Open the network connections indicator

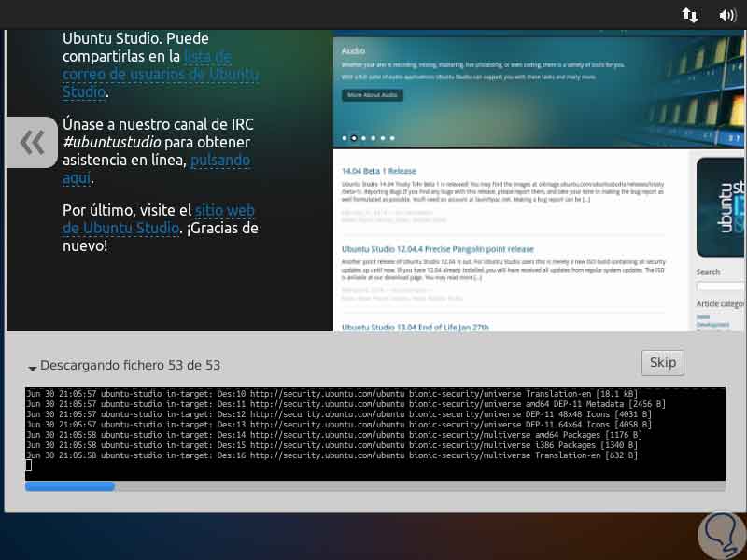(x=689, y=15)
